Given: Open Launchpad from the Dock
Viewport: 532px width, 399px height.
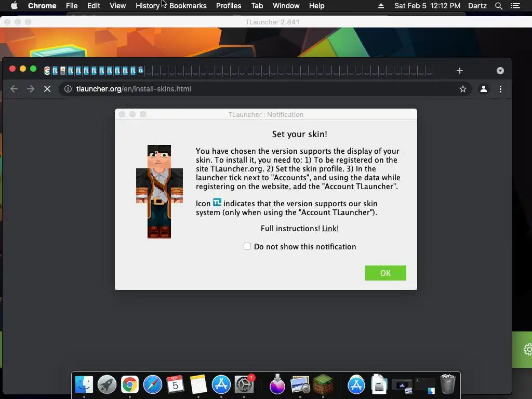Looking at the screenshot, I should [107, 385].
